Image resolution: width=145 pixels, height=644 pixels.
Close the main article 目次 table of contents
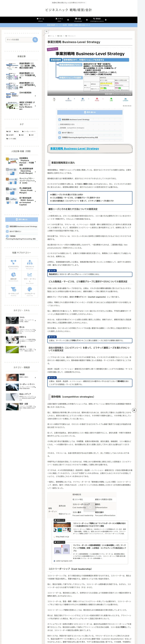[90, 112]
